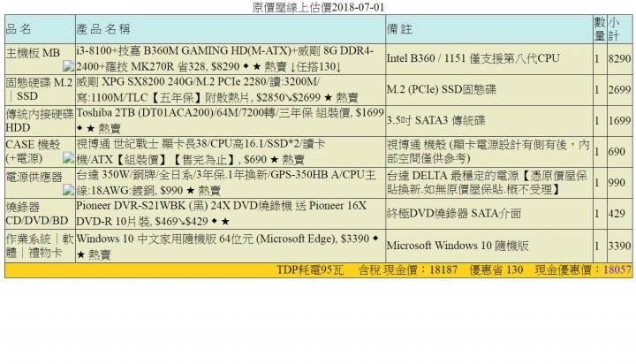The image size is (636, 364).
Task: Click the Intel B360 / 1151 remark cell
Action: (489, 59)
